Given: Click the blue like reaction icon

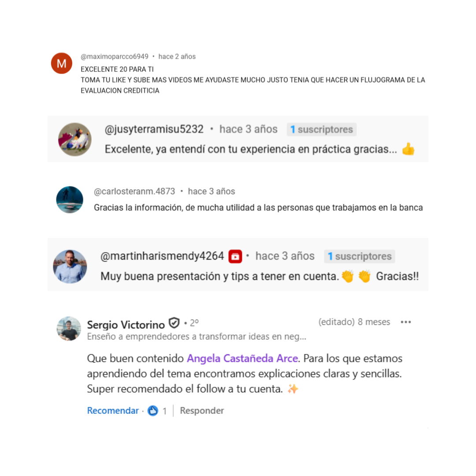Looking at the screenshot, I should pyautogui.click(x=152, y=410).
